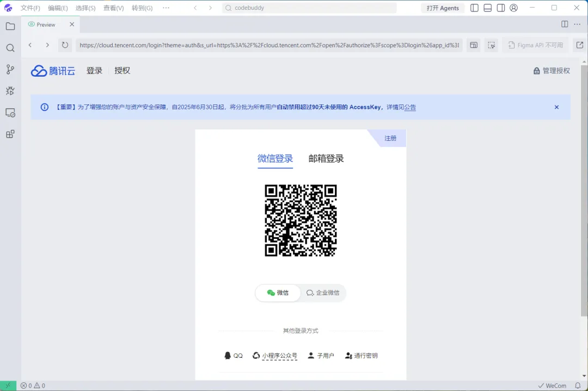Open the Extensions blocks icon

coord(10,134)
